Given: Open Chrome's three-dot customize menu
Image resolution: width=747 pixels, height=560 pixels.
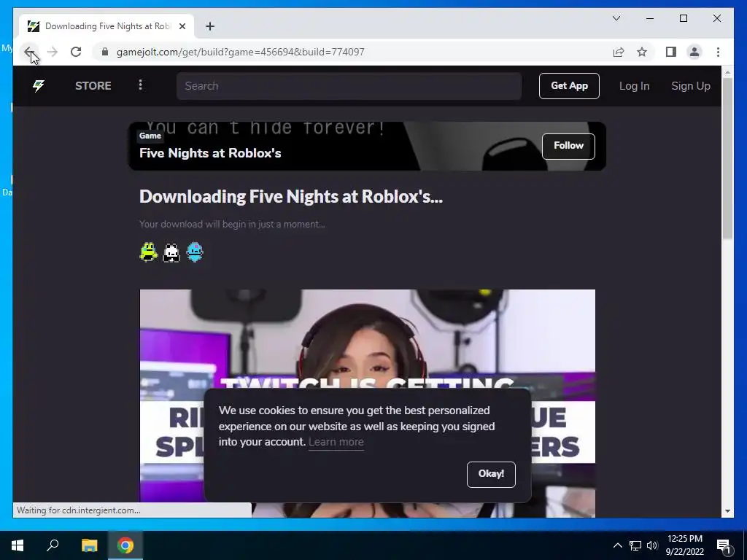Looking at the screenshot, I should (718, 52).
